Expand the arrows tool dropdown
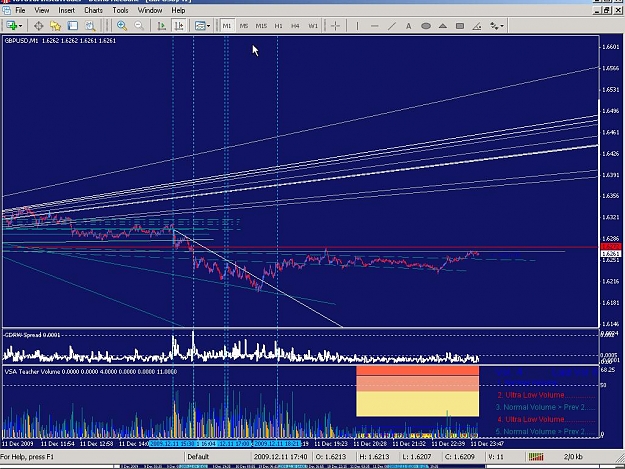The image size is (625, 469). (502, 26)
